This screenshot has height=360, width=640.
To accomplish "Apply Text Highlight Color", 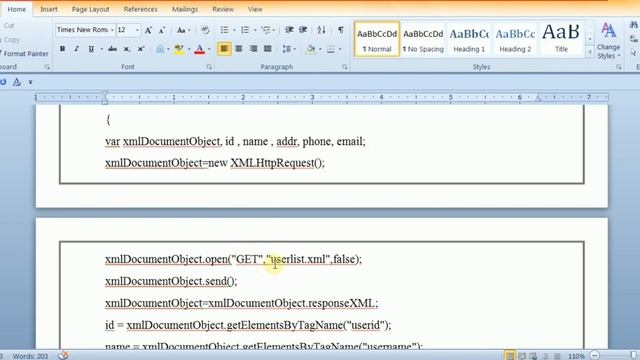I will point(179,49).
